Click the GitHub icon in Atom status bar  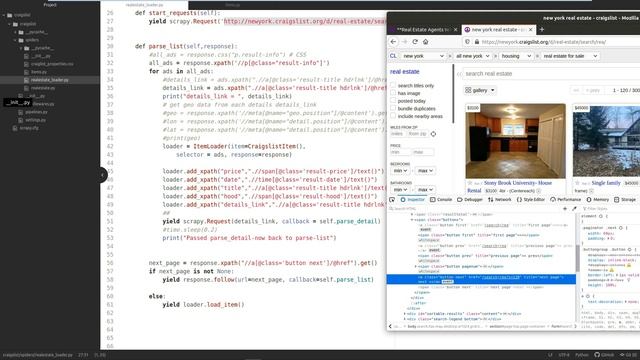[x=597, y=355]
